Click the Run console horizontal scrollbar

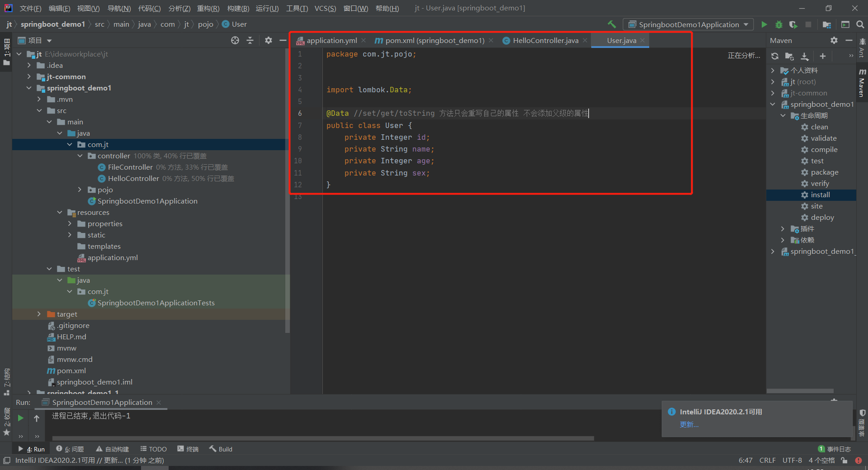(323, 438)
